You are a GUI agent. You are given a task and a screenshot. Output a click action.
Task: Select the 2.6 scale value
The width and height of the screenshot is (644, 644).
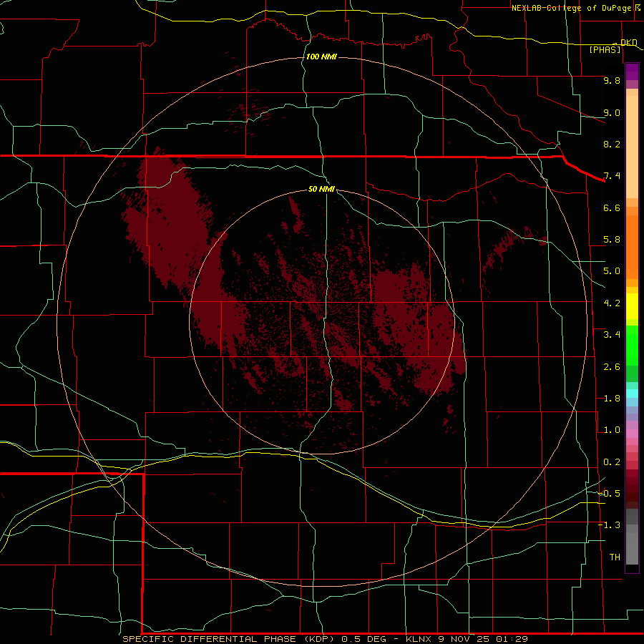(612, 367)
